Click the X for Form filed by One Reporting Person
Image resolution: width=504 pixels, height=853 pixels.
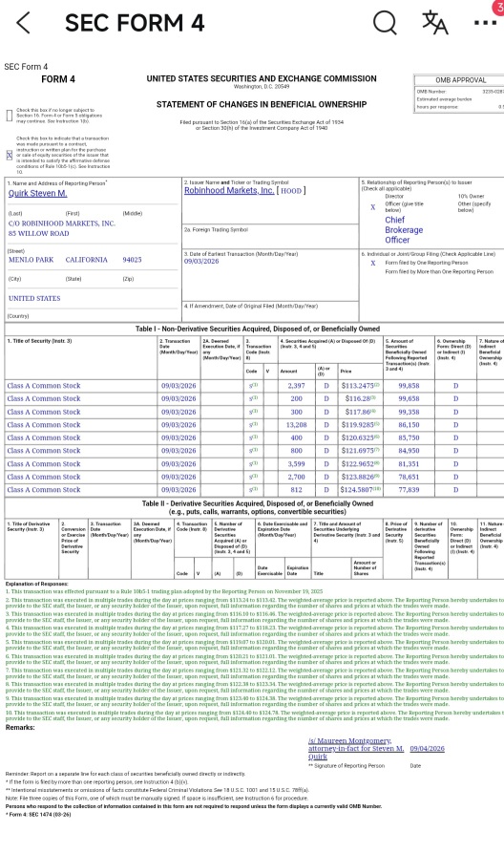point(373,263)
